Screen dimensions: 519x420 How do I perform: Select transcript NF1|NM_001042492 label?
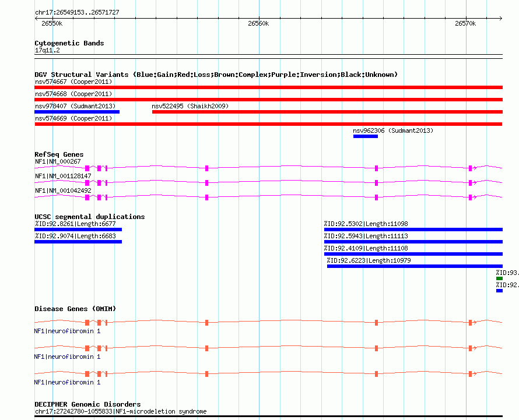pos(63,190)
